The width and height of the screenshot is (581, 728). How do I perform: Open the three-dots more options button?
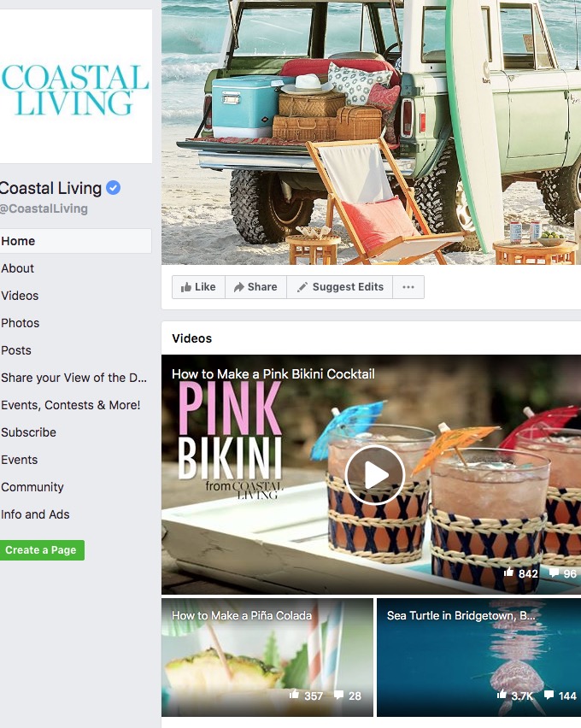(x=408, y=287)
